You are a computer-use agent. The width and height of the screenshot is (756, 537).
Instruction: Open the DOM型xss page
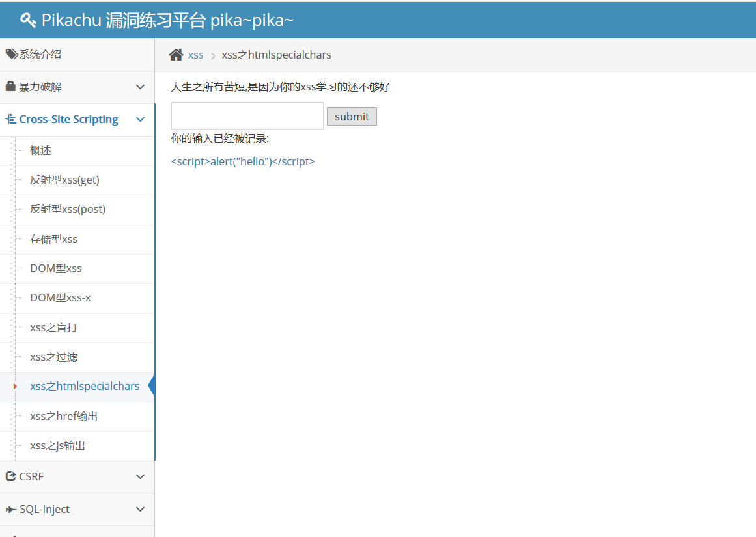click(x=56, y=268)
